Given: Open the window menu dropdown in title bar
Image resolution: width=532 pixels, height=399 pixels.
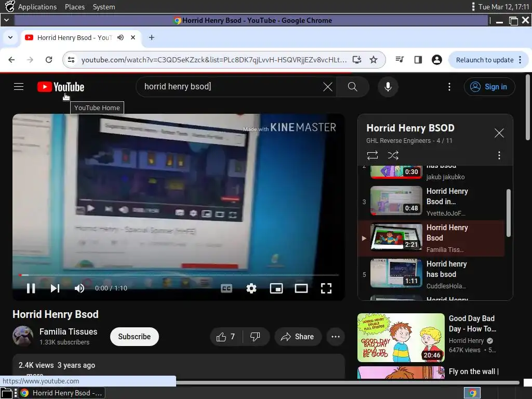Looking at the screenshot, I should click(x=6, y=20).
